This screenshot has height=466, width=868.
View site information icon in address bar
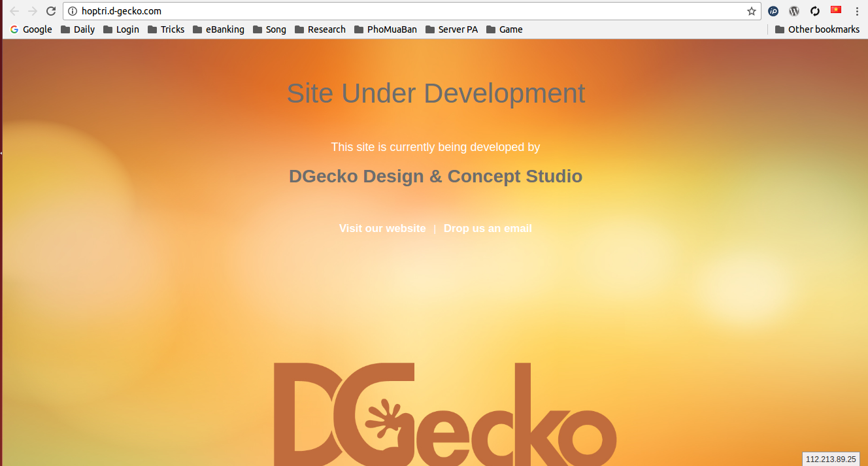[73, 11]
